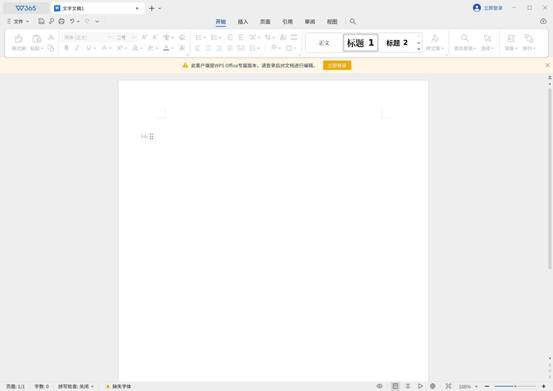Open the search magnifier beside the ribbon tabs

coord(352,22)
